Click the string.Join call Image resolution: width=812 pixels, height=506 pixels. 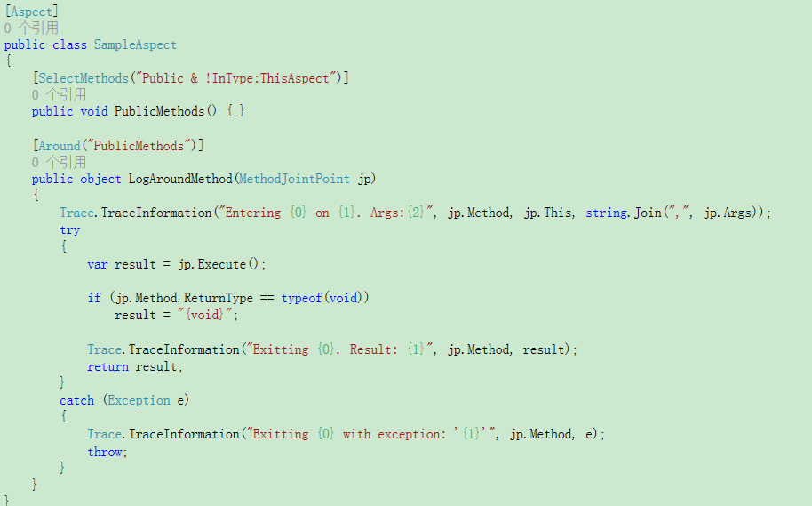click(624, 213)
